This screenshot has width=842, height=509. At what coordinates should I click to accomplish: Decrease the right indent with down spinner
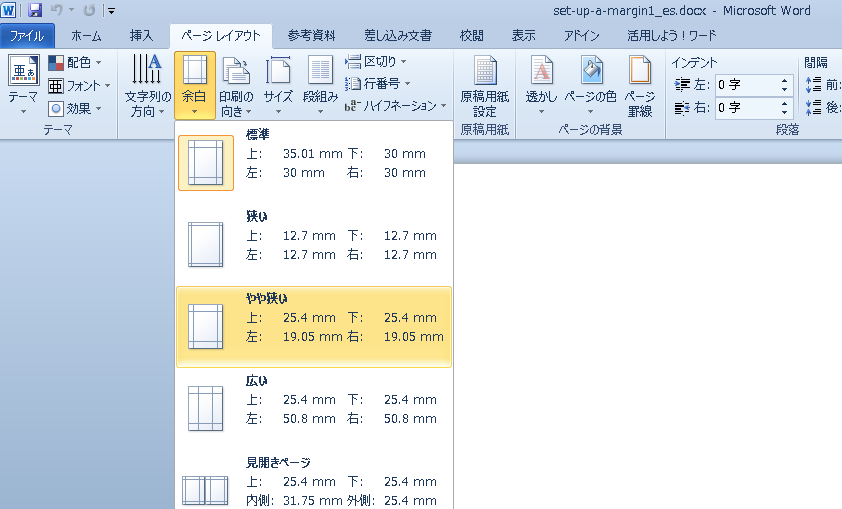(x=785, y=113)
